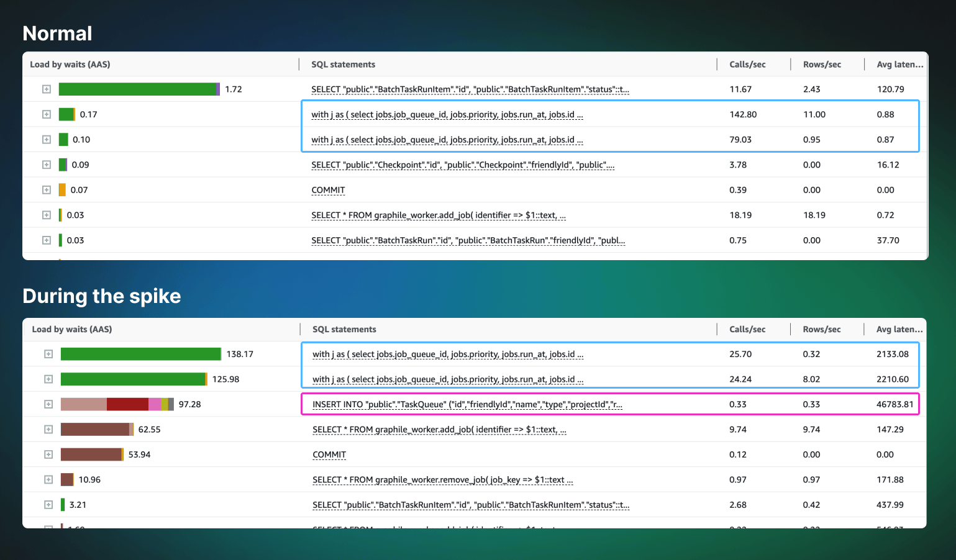Screen dimensions: 956x560
Task: Click the 37.70 latency value
Action: [888, 240]
